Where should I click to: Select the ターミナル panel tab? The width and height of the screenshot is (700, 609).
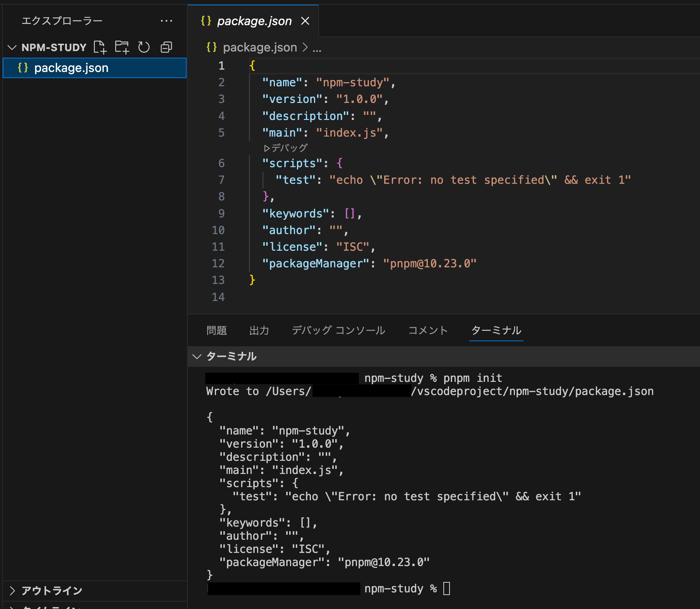tap(496, 330)
